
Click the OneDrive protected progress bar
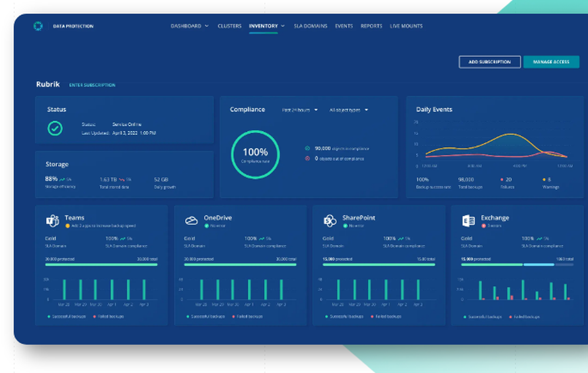pos(240,264)
